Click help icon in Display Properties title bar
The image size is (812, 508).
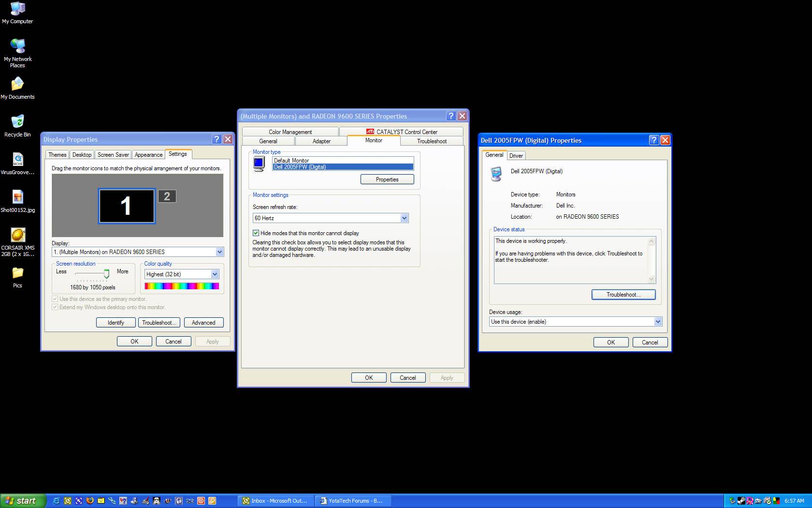click(217, 139)
